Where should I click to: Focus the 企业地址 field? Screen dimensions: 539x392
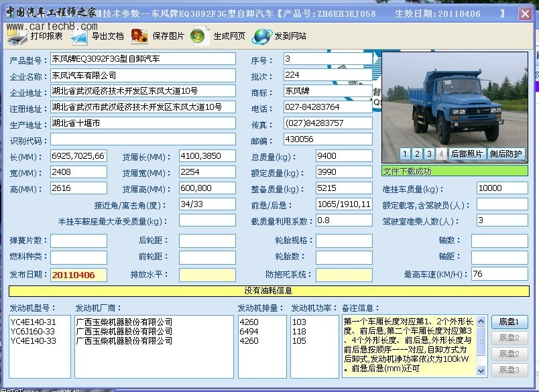point(143,91)
